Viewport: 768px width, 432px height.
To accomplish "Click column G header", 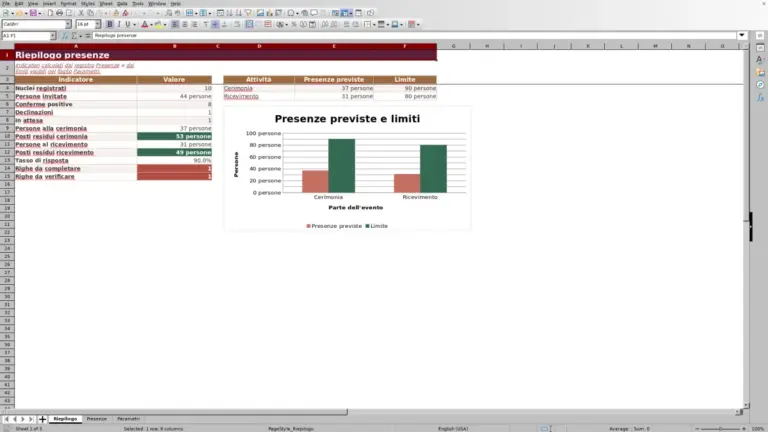I will [x=453, y=46].
